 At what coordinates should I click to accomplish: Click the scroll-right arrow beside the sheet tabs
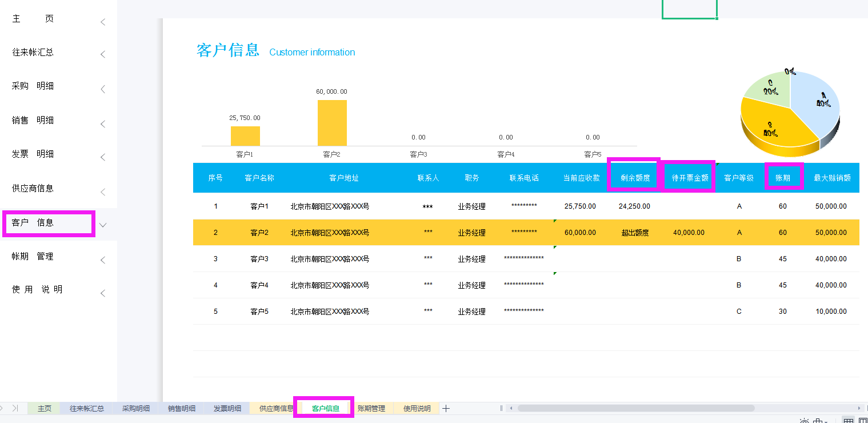(x=859, y=408)
